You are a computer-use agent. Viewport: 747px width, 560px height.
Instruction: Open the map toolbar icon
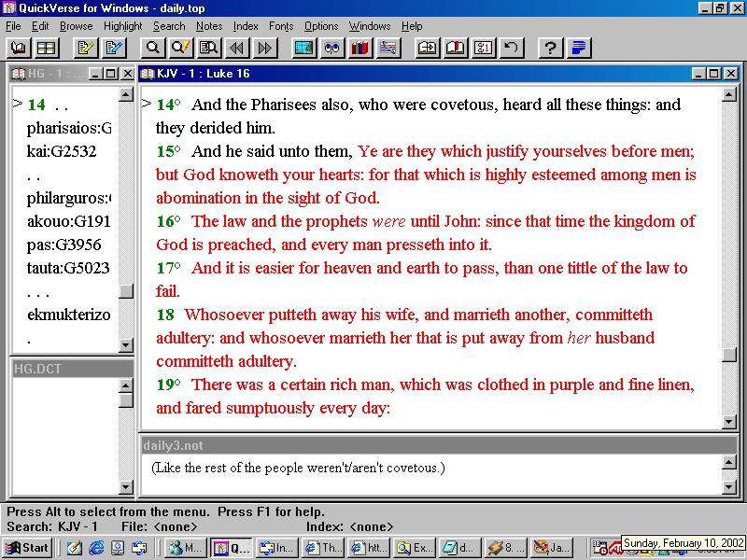304,48
